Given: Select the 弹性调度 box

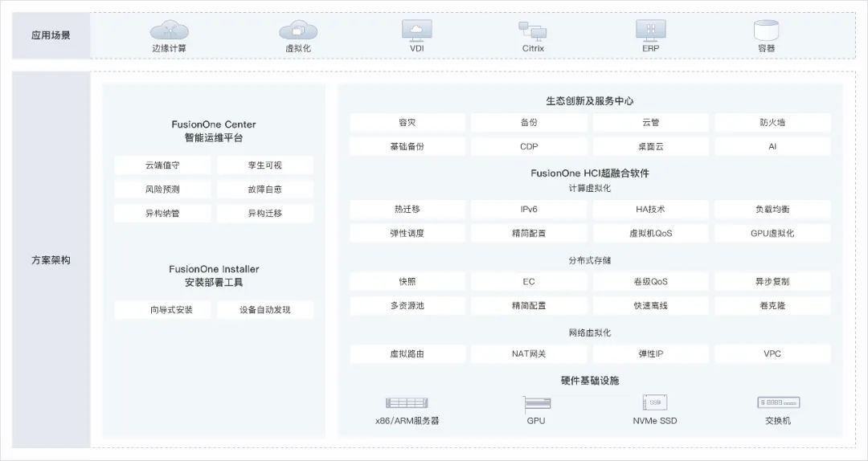Looking at the screenshot, I should 407,234.
